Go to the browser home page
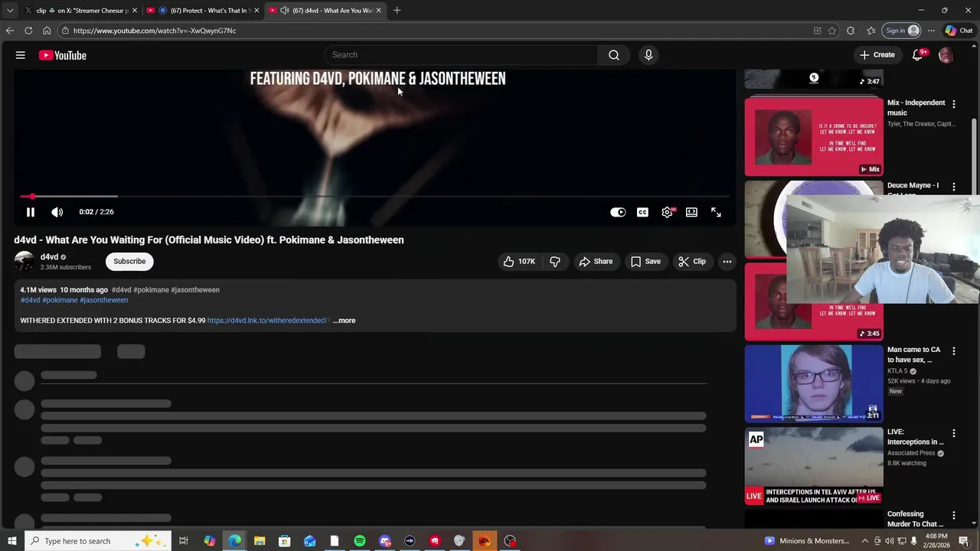Viewport: 980px width, 551px height. pos(47,31)
